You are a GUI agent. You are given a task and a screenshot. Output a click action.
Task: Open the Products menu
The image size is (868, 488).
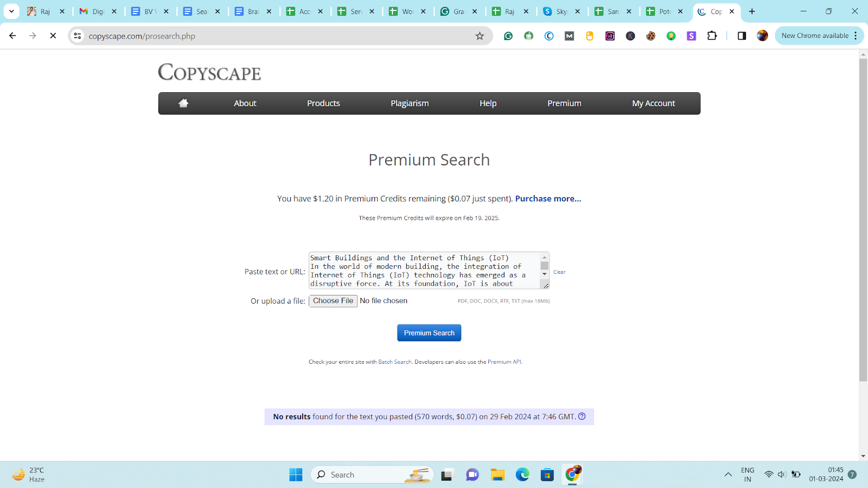[x=323, y=103]
